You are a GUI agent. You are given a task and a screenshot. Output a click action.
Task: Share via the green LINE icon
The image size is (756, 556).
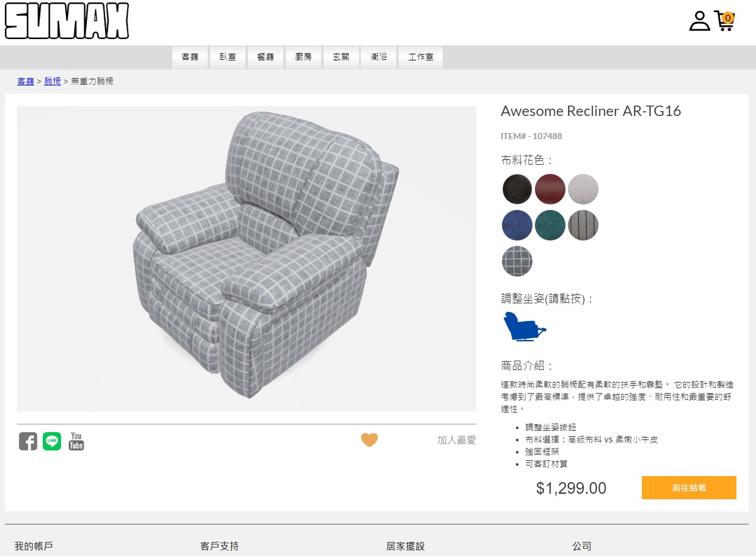(x=52, y=441)
